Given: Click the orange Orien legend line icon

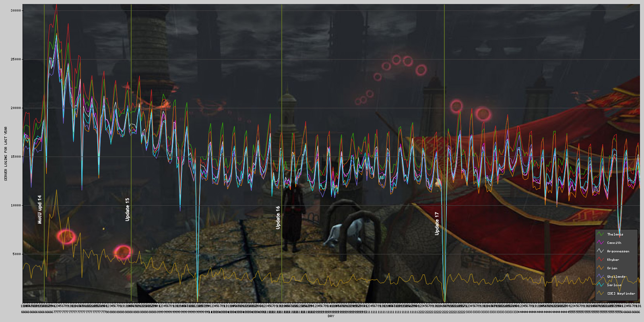Looking at the screenshot, I should (x=601, y=268).
